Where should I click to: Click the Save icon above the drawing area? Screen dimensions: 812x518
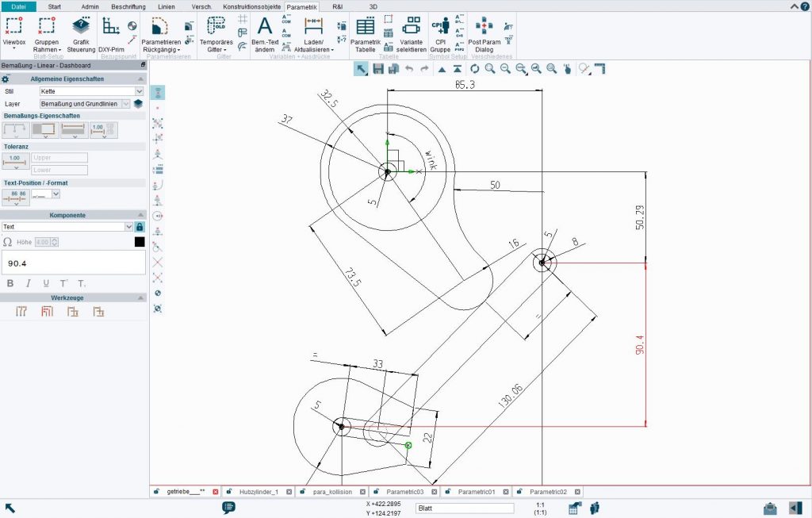[x=377, y=69]
